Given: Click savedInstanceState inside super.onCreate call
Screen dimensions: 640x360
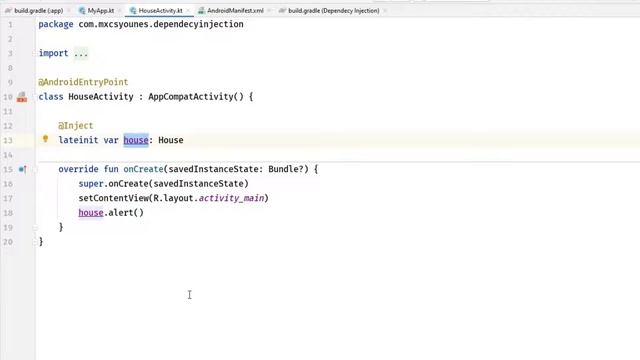Looking at the screenshot, I should coord(198,184).
